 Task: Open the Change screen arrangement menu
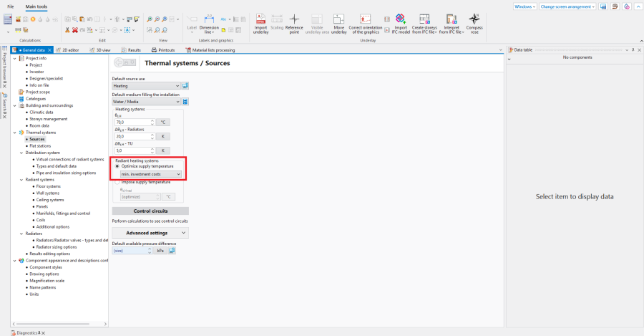567,6
